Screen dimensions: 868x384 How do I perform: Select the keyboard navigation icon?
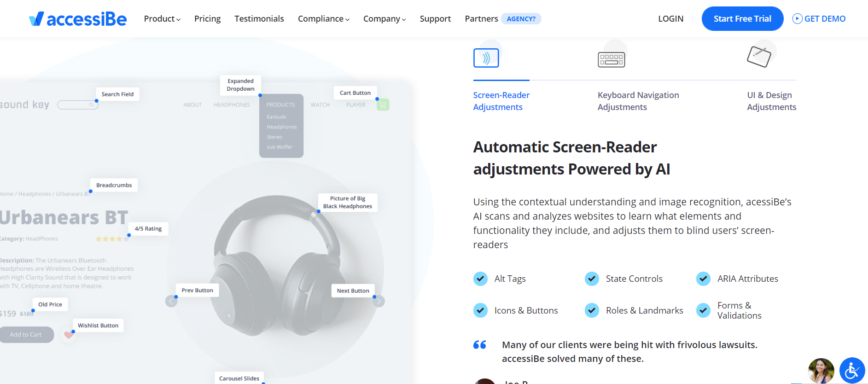pos(611,59)
